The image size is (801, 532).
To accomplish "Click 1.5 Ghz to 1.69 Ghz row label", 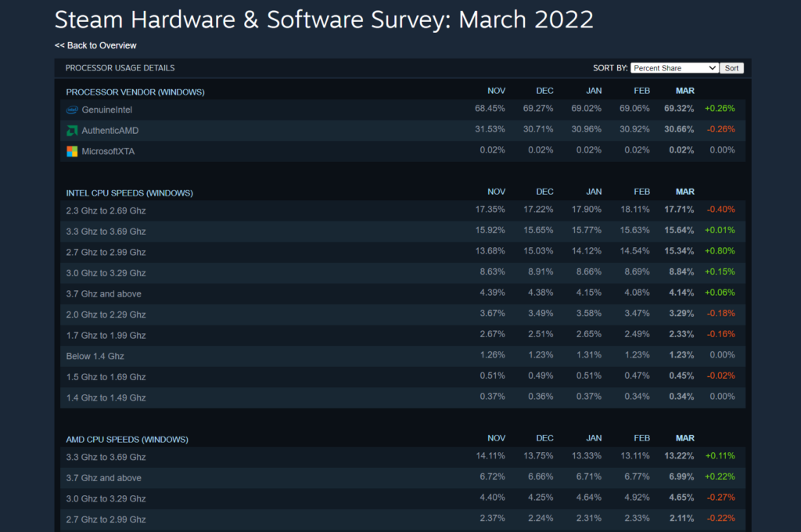I will coord(106,377).
